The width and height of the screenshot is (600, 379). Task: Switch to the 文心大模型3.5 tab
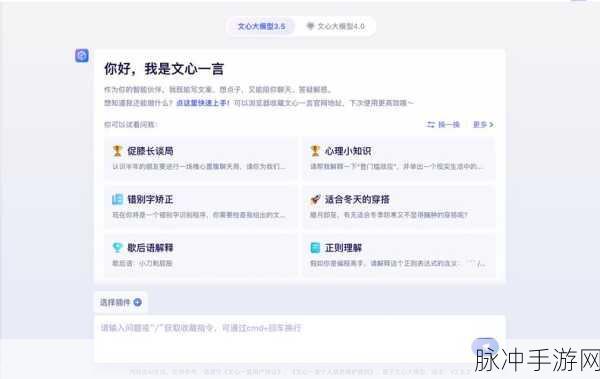coord(261,26)
